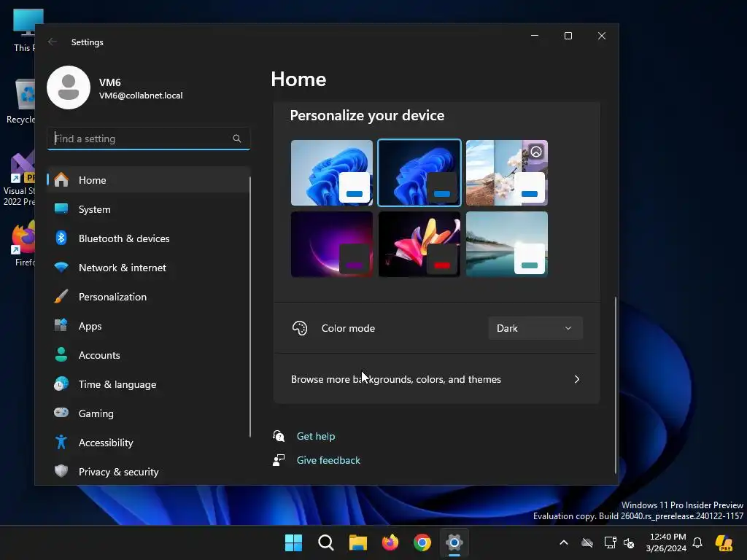Open Network & internet settings
The image size is (747, 560).
click(148, 268)
